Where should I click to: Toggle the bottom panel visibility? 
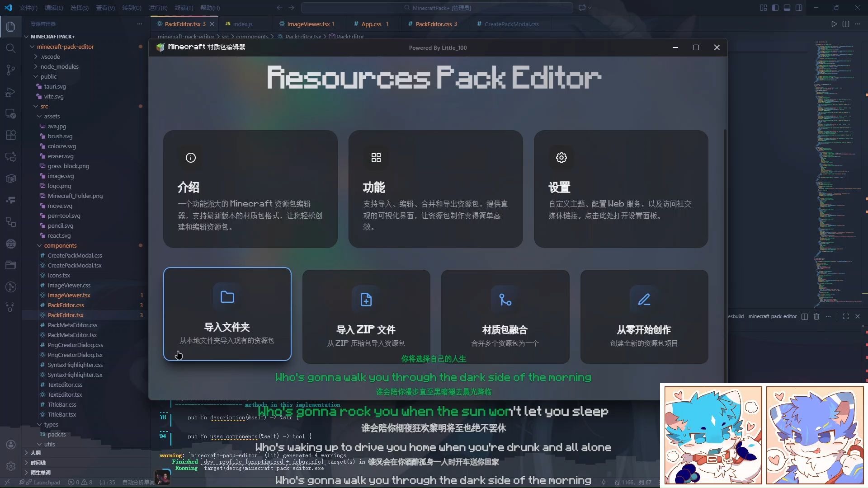tap(787, 8)
